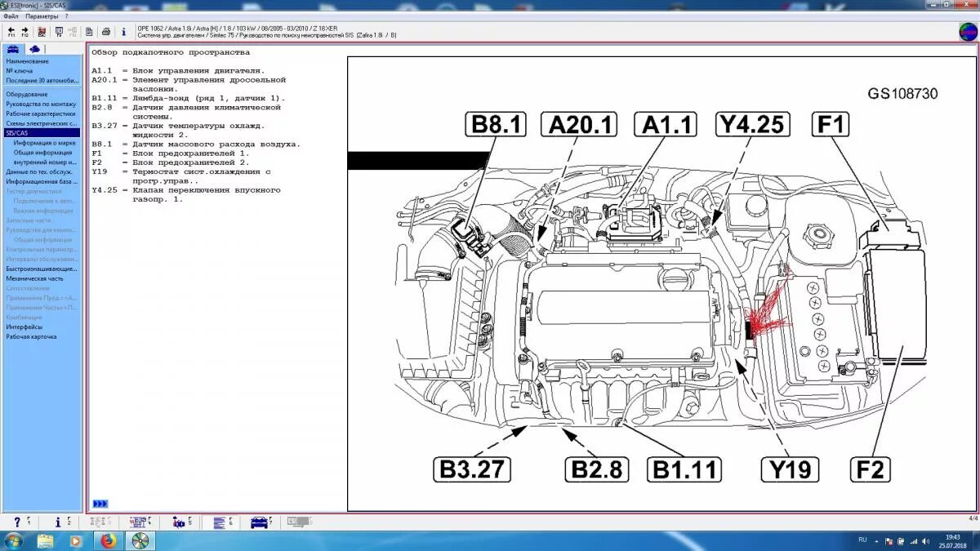Go back with the F11 arrow button
This screenshot has width=980, height=551.
point(11,32)
